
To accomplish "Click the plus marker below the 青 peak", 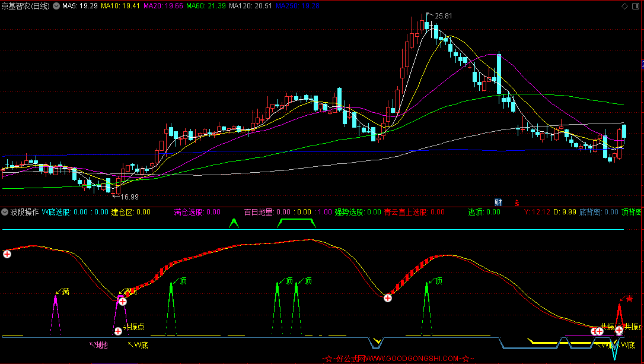I will click(x=619, y=330).
